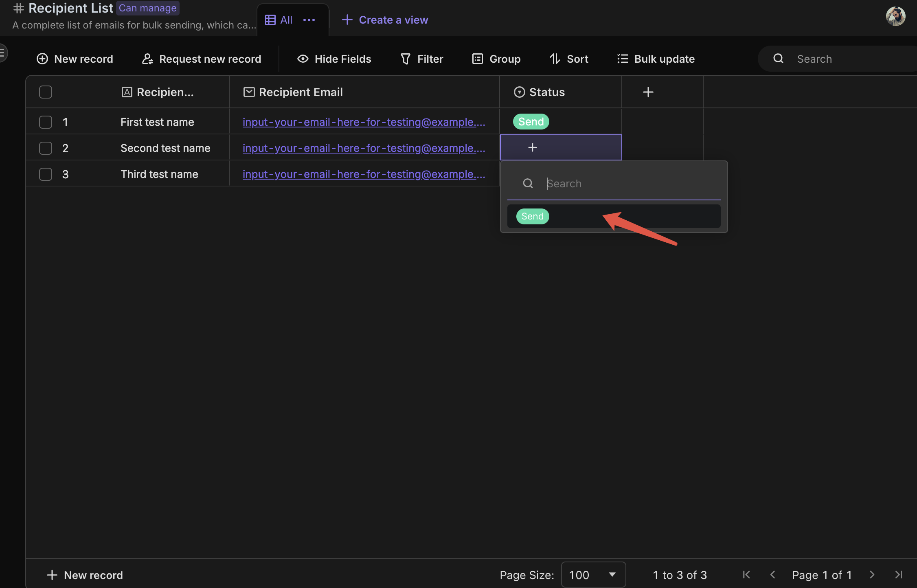
Task: Toggle checkbox for row 2 Second test name
Action: tap(46, 148)
